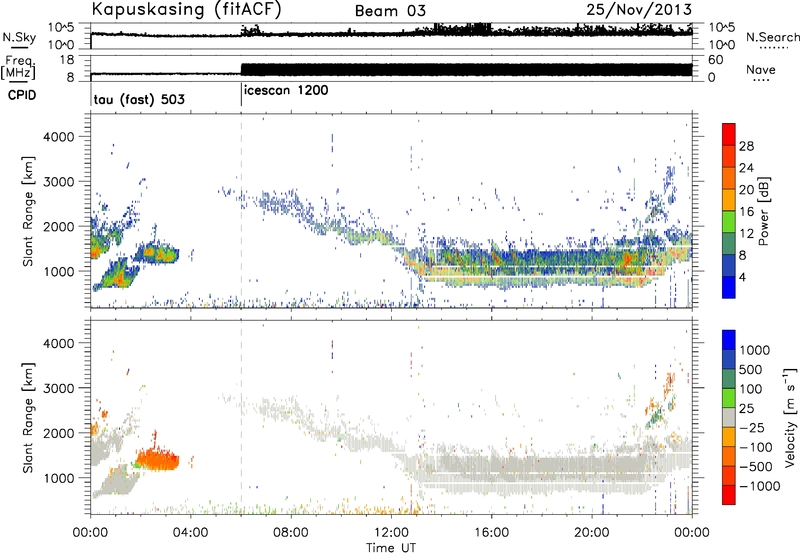Click the '-1000' velocity colorbar tick label
The image size is (800, 554).
(759, 486)
